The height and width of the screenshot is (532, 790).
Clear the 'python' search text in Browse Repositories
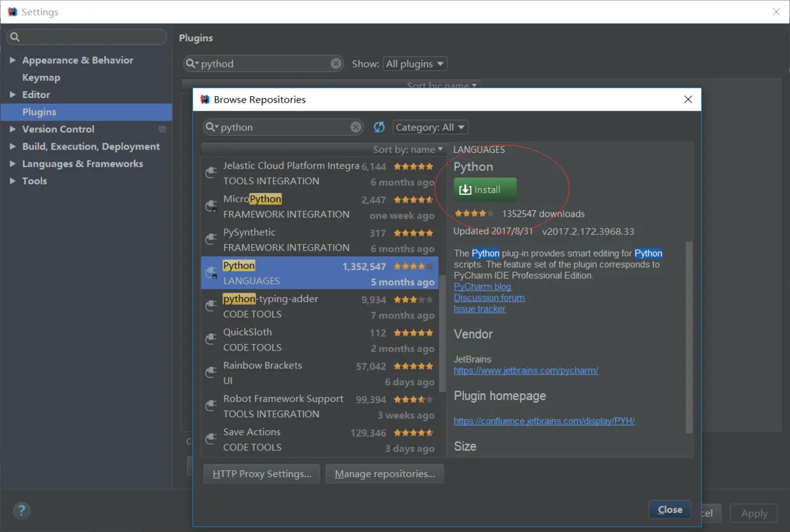pos(356,127)
